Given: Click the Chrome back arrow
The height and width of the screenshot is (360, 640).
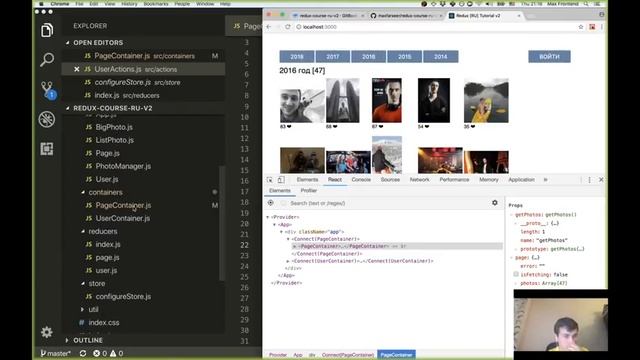Looking at the screenshot, I should 269,27.
